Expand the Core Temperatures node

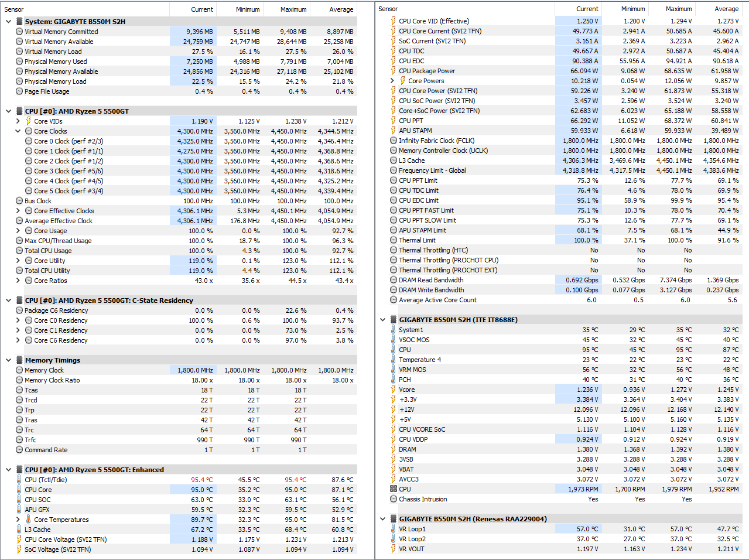pos(18,520)
